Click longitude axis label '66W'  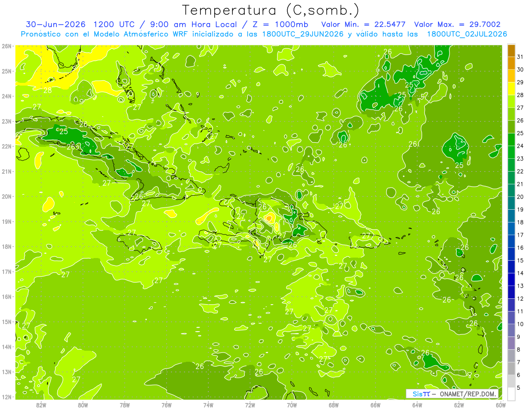click(x=376, y=405)
